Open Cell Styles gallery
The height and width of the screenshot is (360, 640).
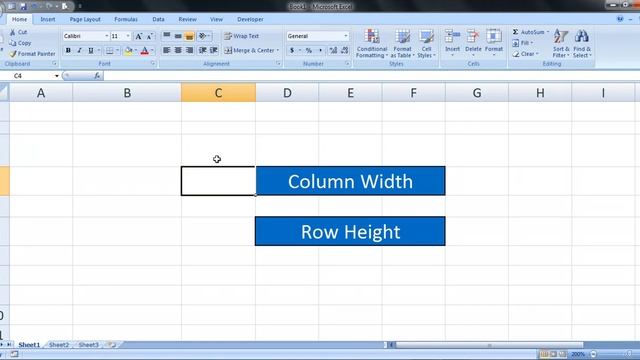point(426,44)
